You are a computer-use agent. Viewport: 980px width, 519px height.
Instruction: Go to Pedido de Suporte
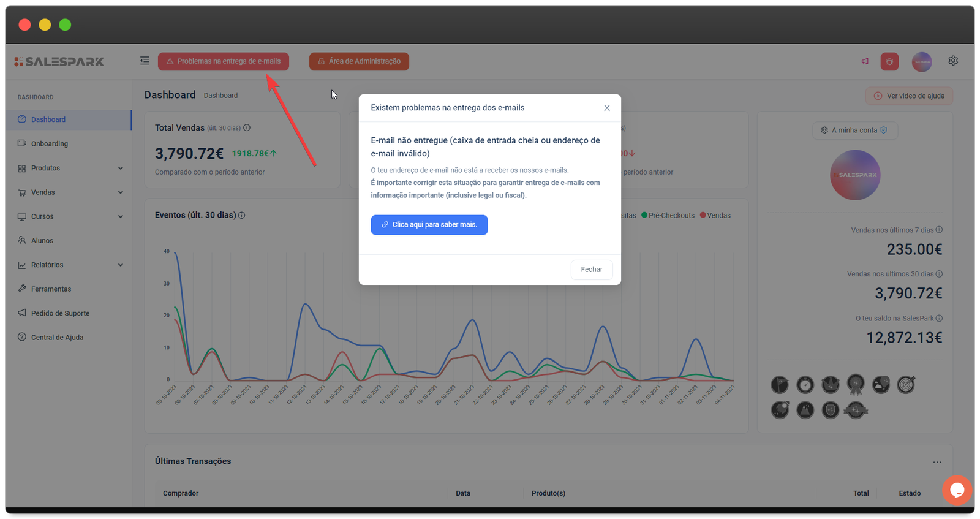pyautogui.click(x=60, y=313)
